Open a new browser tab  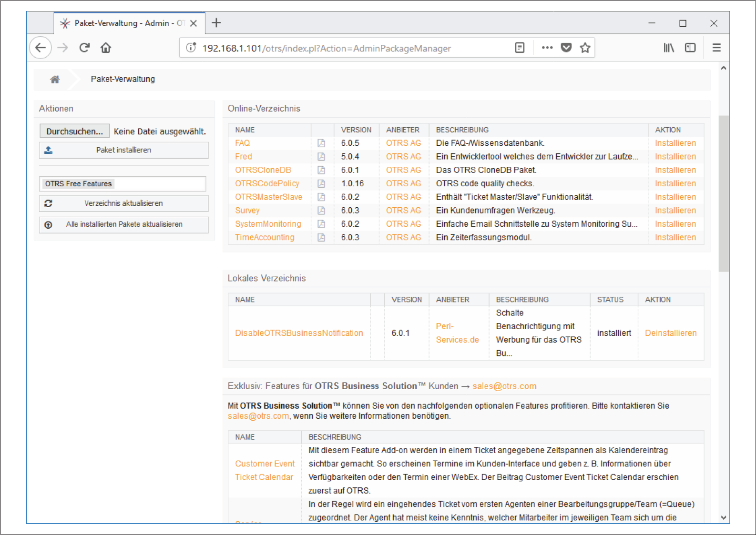[x=216, y=23]
